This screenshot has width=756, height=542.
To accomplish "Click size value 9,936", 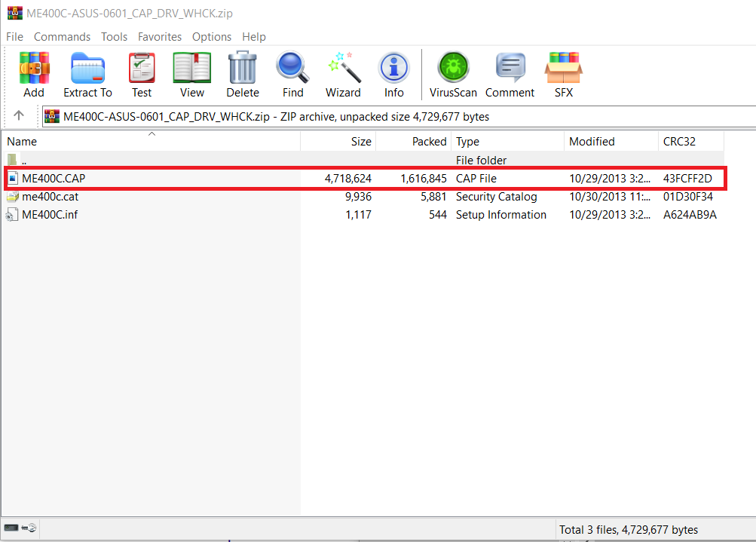I will point(358,197).
